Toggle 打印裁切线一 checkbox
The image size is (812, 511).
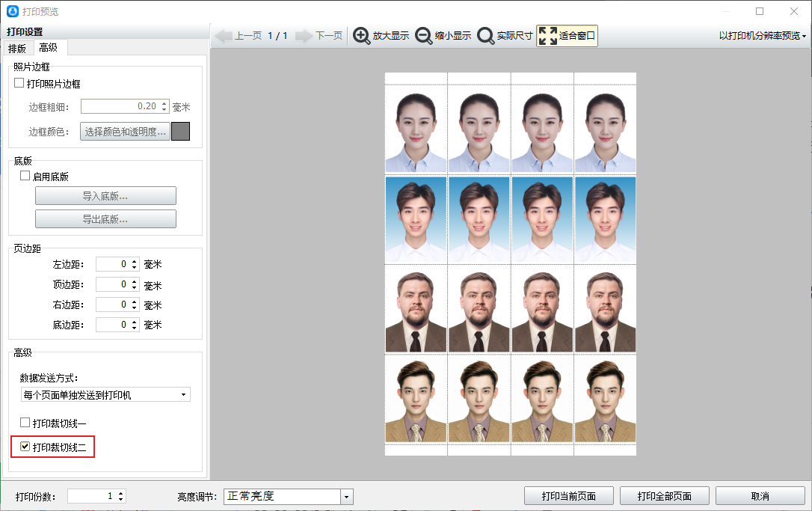(x=25, y=423)
